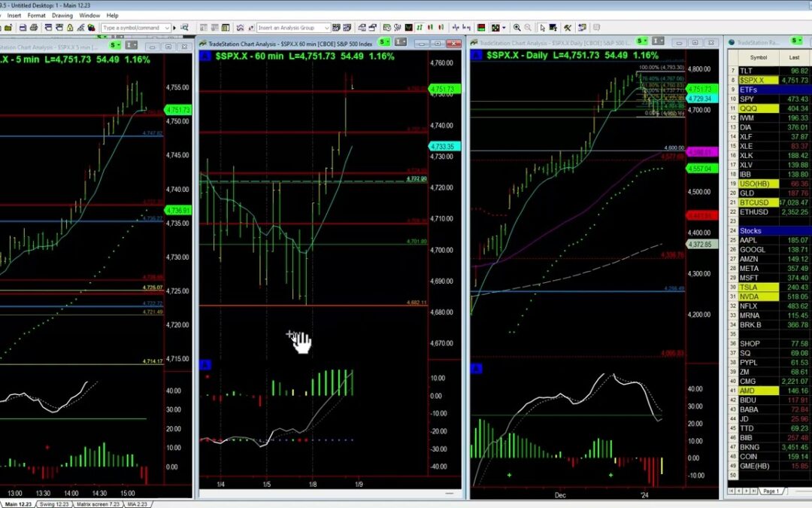
Task: Open the Insert menu
Action: (14, 16)
